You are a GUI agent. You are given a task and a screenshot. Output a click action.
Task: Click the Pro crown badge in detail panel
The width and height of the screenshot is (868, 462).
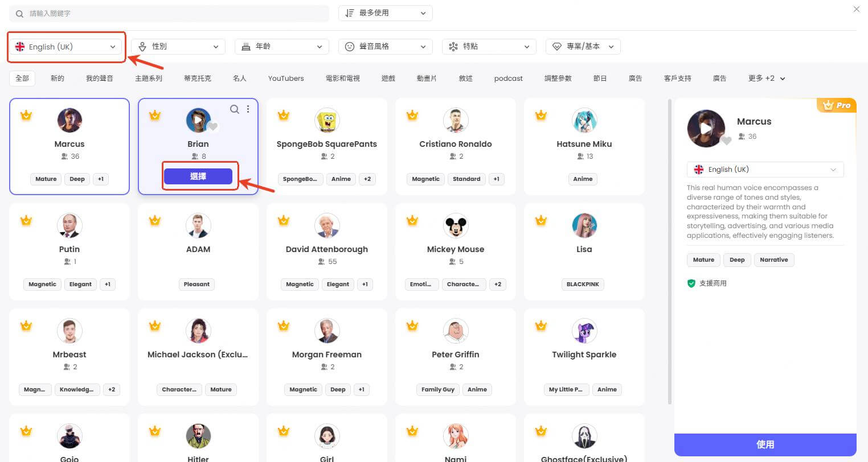(x=837, y=105)
